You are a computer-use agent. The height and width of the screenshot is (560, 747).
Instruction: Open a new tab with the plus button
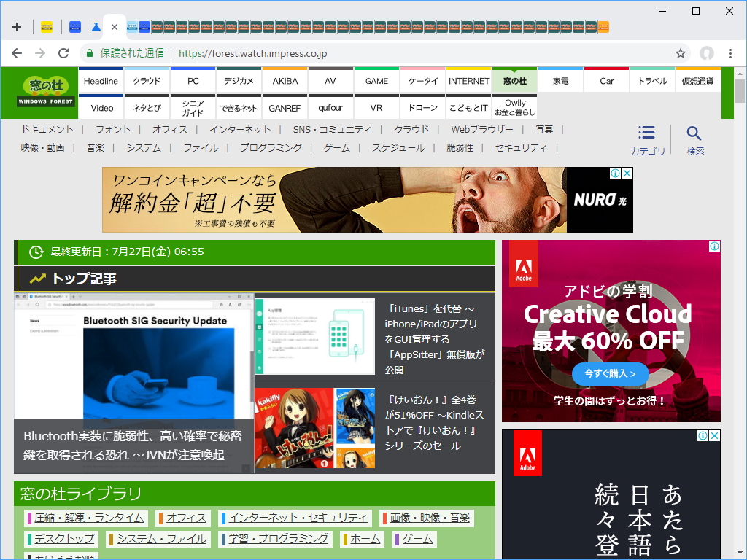[x=17, y=26]
